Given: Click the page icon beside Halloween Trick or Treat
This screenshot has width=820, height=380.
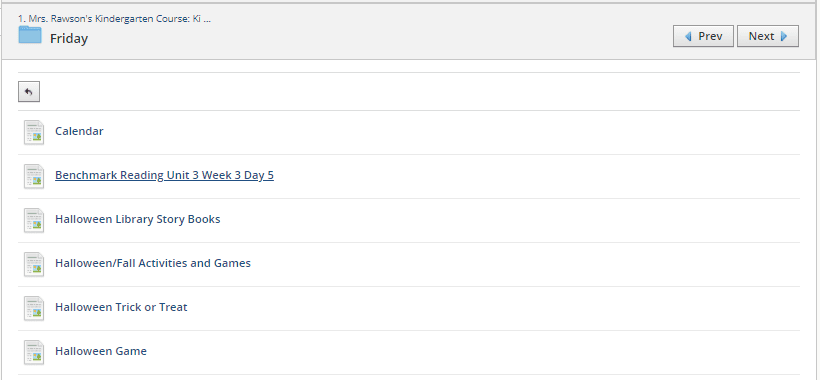Looking at the screenshot, I should click(x=34, y=308).
